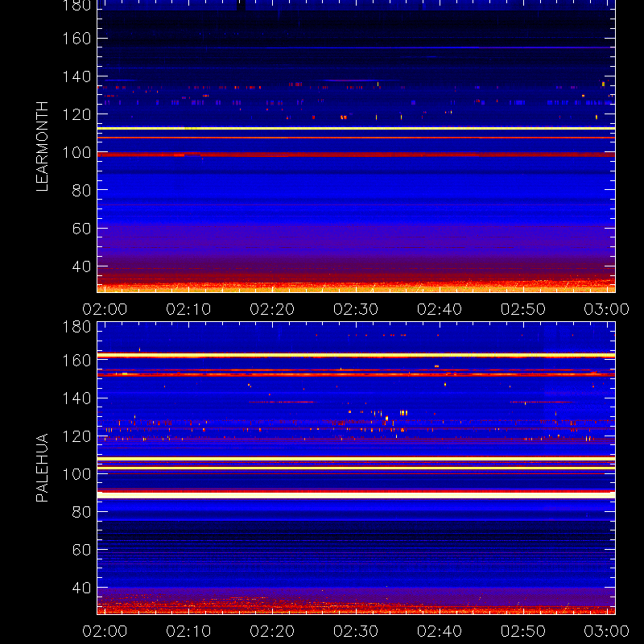Select the 60 tick label on Palehua axis
644x644 pixels.
pyautogui.click(x=81, y=550)
